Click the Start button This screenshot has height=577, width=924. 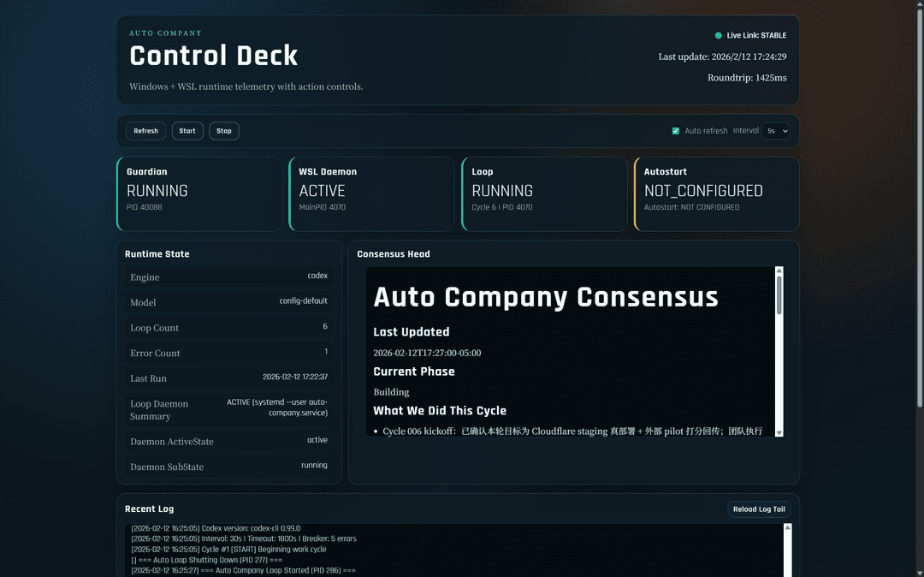187,131
